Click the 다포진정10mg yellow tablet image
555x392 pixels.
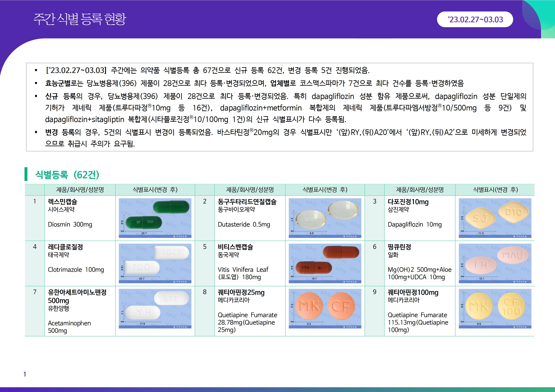coord(495,218)
